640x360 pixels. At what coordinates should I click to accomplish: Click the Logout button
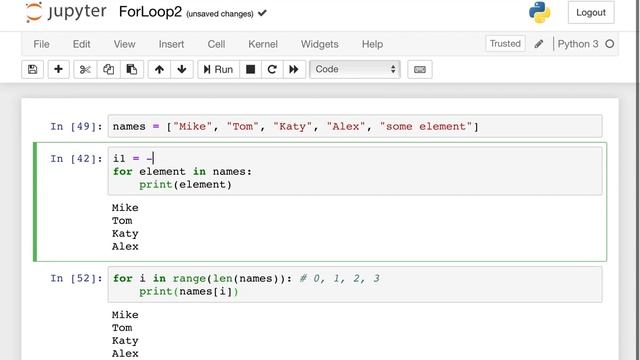pyautogui.click(x=591, y=13)
